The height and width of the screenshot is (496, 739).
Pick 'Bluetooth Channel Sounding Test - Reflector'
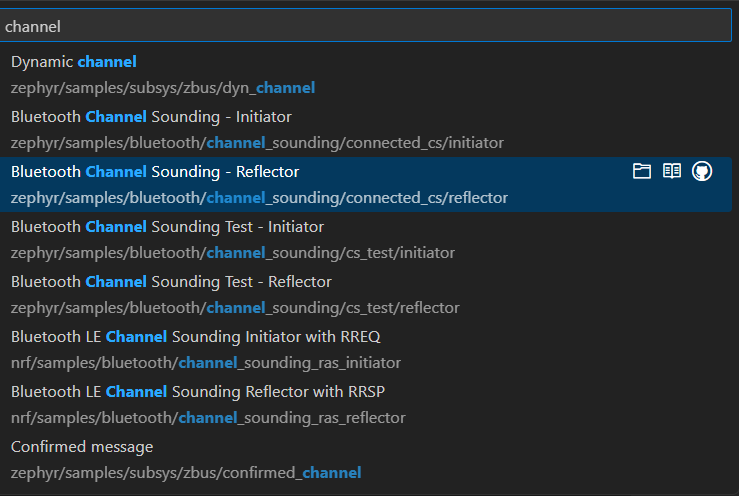tap(171, 282)
